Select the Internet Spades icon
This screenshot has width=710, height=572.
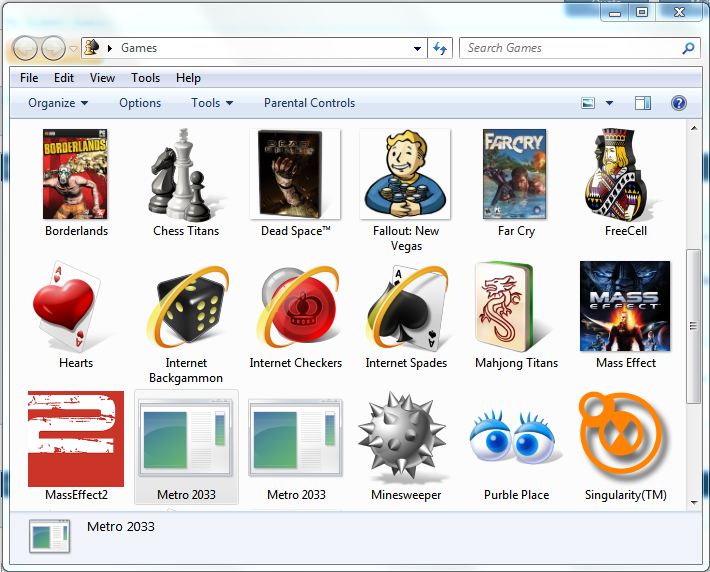pos(407,307)
